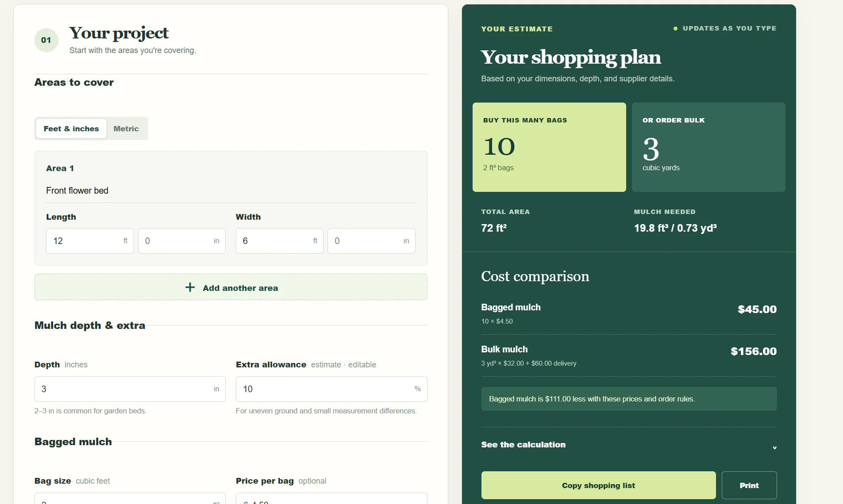Click the Length feet field showing 12
Image resolution: width=843 pixels, height=504 pixels.
click(90, 241)
